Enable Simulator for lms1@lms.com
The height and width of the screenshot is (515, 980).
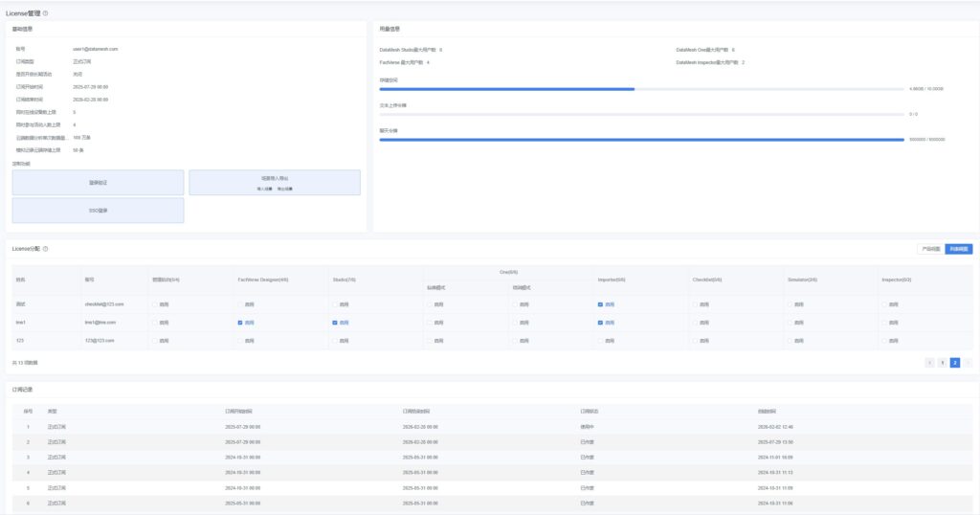[790, 323]
